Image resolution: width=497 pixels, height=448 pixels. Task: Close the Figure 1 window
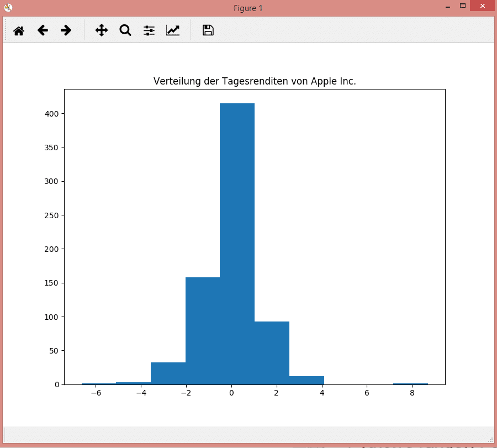click(483, 6)
